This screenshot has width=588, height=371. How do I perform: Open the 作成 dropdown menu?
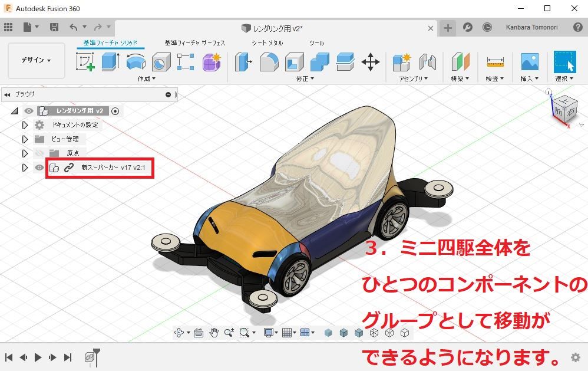click(x=146, y=78)
